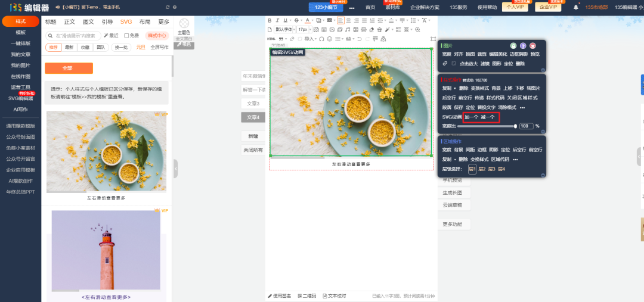Apply underline formatting
Screen dimensions: 644x302
point(284,20)
